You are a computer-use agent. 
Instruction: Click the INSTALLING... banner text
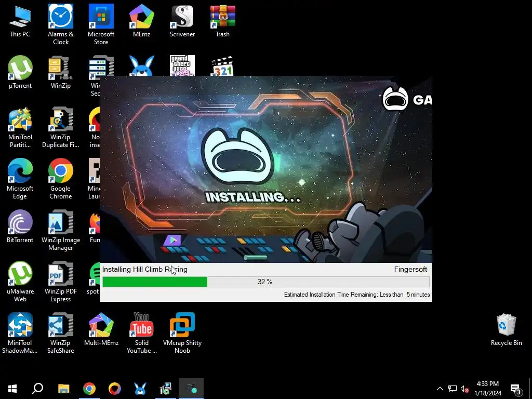pos(253,197)
